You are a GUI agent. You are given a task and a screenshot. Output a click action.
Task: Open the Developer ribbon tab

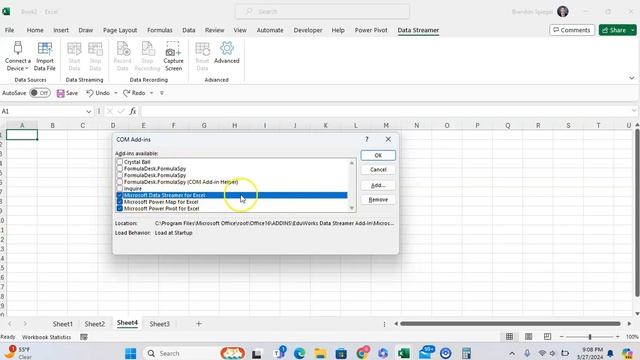(x=308, y=30)
